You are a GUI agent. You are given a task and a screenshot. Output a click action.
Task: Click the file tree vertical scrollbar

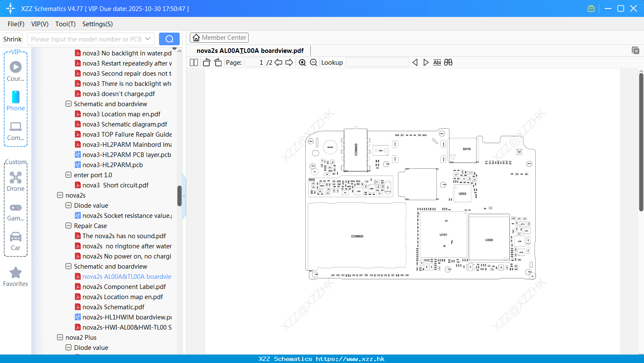[179, 196]
